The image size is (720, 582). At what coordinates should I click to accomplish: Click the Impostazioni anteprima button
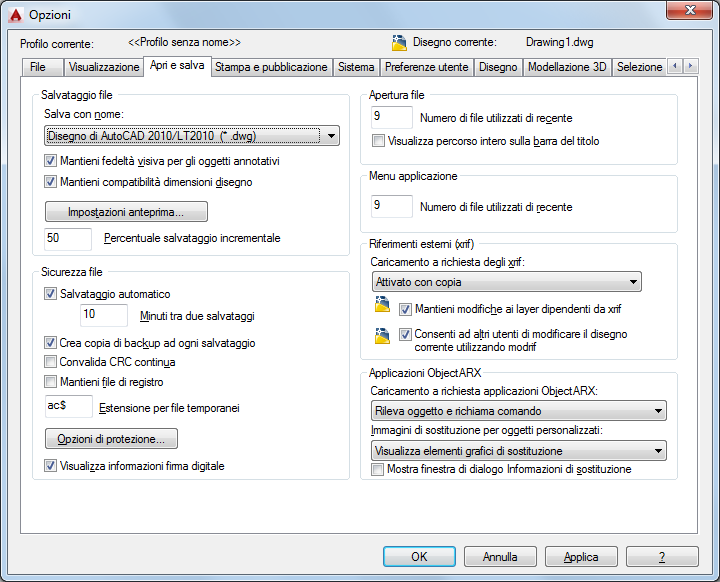(126, 212)
